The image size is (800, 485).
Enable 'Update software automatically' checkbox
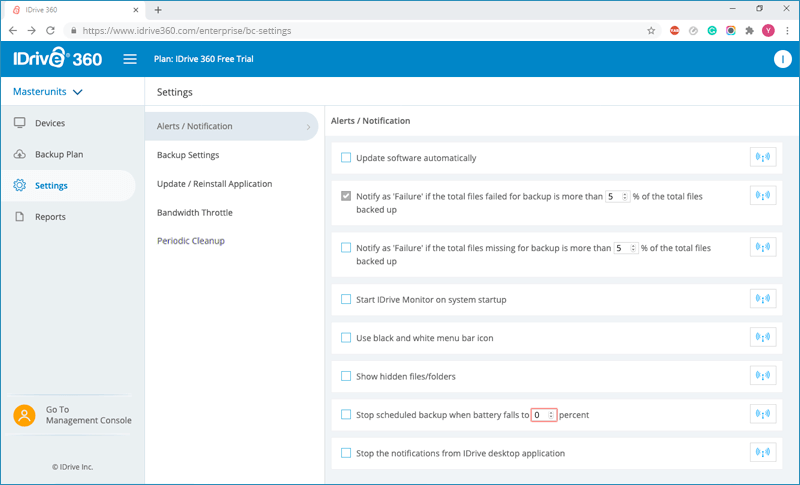pos(346,157)
